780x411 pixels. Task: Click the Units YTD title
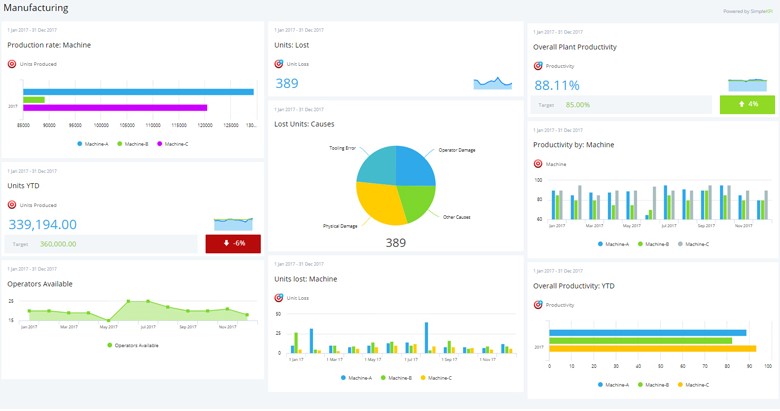click(23, 186)
